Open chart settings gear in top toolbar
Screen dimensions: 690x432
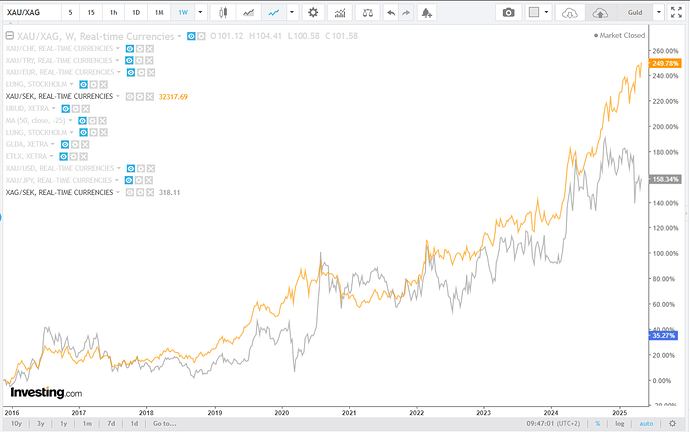tap(313, 12)
